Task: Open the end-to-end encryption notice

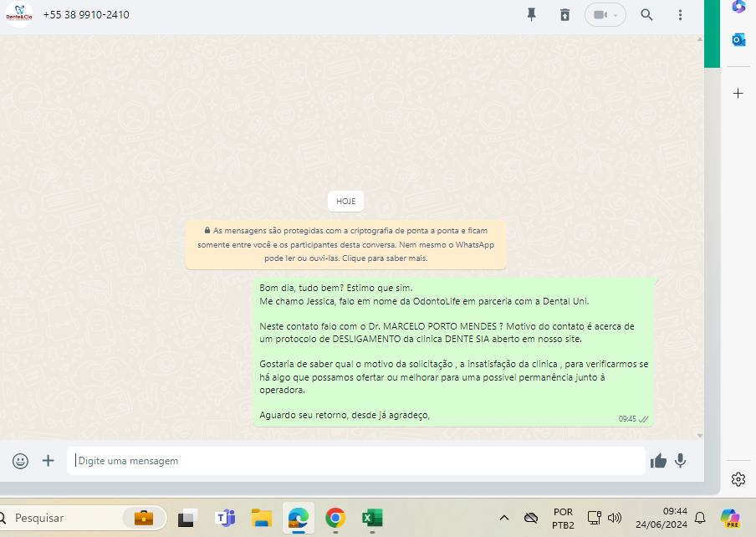Action: (345, 244)
